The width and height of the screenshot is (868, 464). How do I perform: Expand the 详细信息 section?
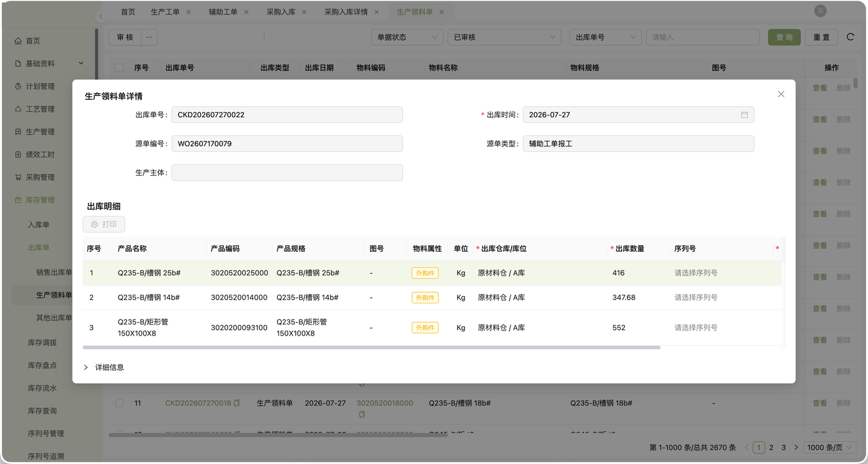tap(104, 367)
